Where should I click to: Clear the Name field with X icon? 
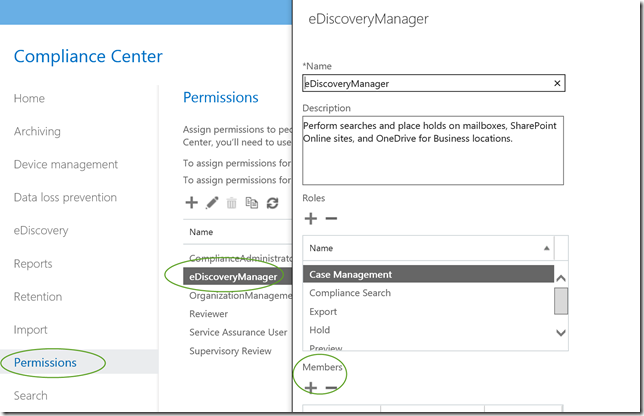557,83
